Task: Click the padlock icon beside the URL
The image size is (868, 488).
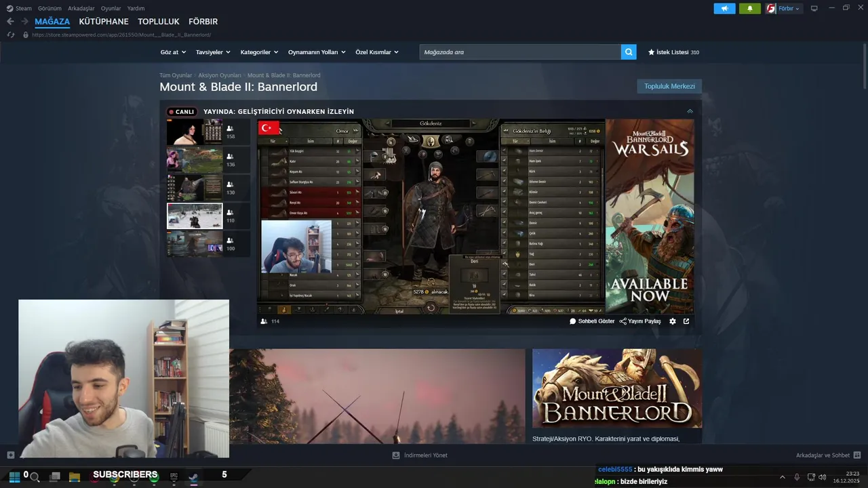Action: coord(26,35)
